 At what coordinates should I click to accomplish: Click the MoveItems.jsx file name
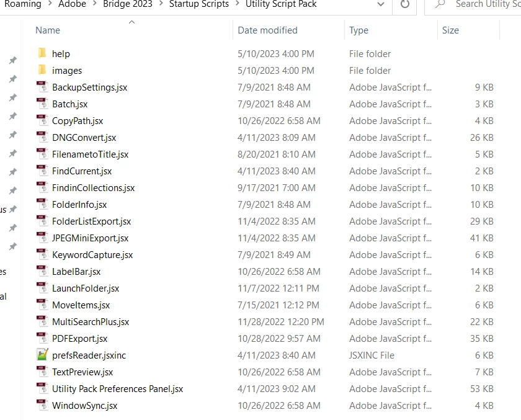point(81,305)
